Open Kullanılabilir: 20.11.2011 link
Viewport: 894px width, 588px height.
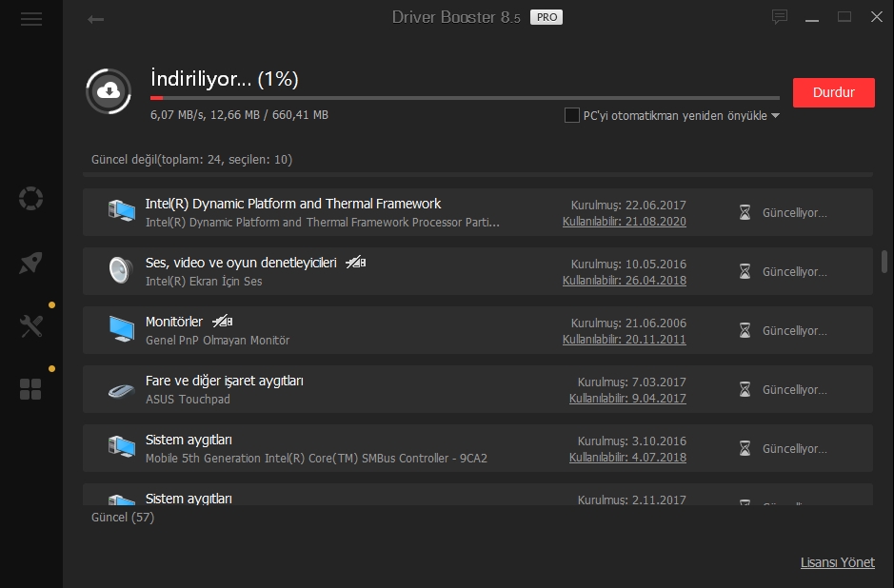click(625, 339)
